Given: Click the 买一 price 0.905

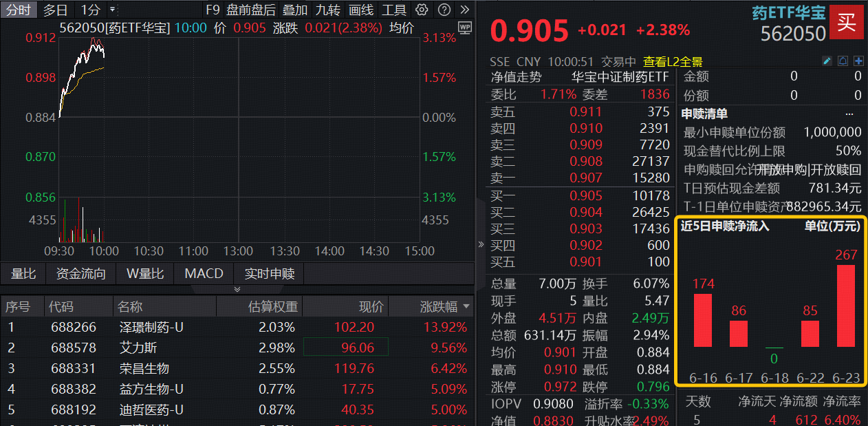Looking at the screenshot, I should [x=586, y=196].
